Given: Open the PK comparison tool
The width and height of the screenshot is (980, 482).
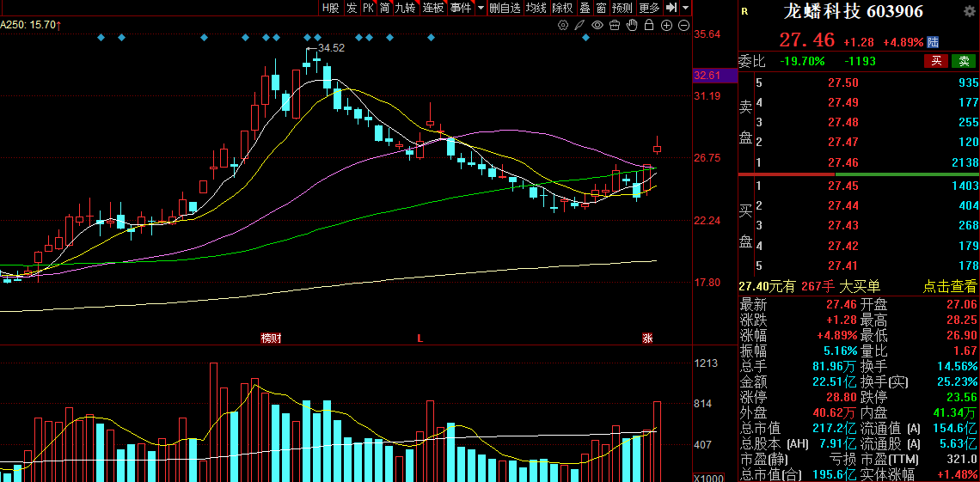Looking at the screenshot, I should (368, 8).
